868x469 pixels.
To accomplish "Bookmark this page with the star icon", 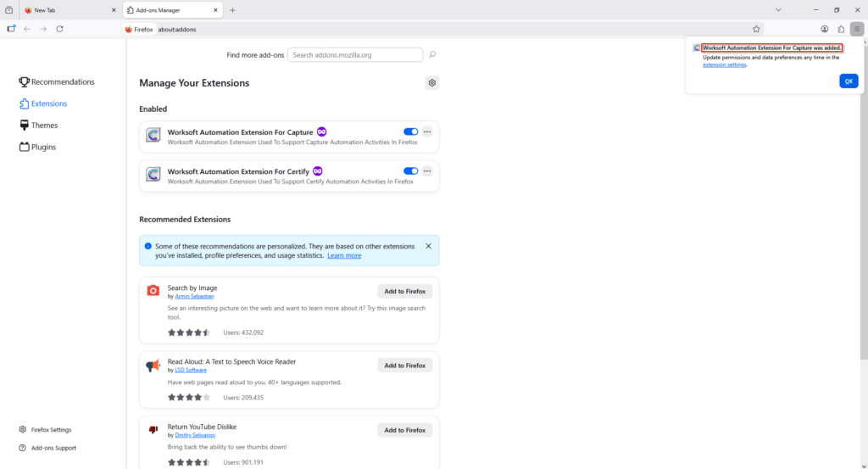I will coord(756,29).
